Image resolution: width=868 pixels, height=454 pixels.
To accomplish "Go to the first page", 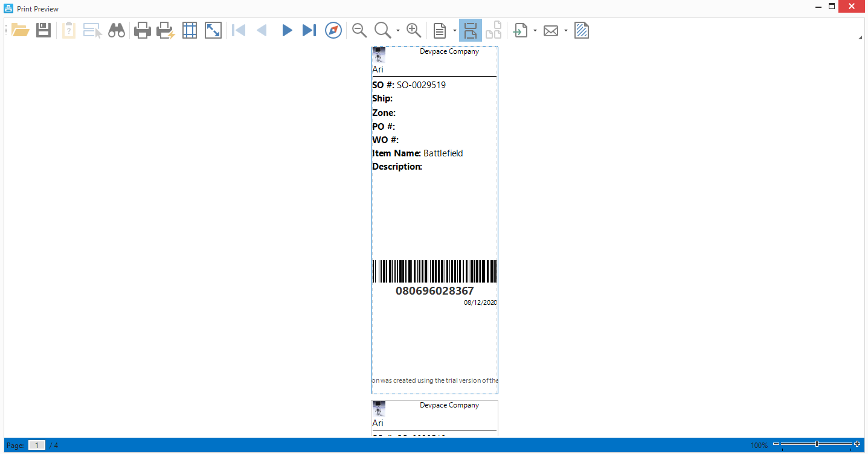I will (239, 30).
